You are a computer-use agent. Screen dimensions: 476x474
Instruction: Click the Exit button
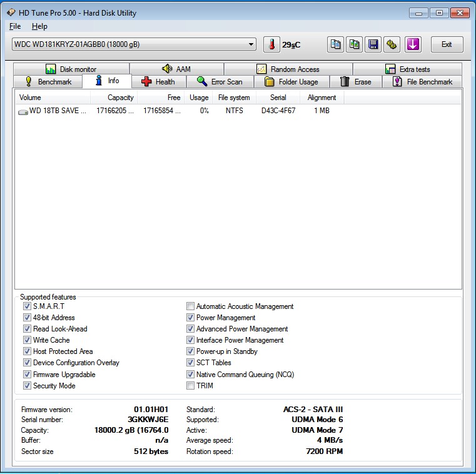click(x=447, y=44)
